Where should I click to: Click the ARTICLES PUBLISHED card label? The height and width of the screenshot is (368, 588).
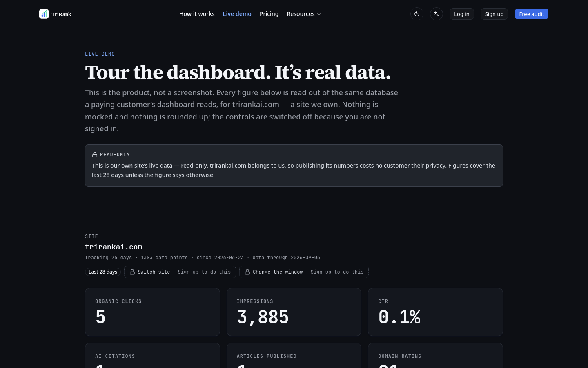click(x=267, y=356)
